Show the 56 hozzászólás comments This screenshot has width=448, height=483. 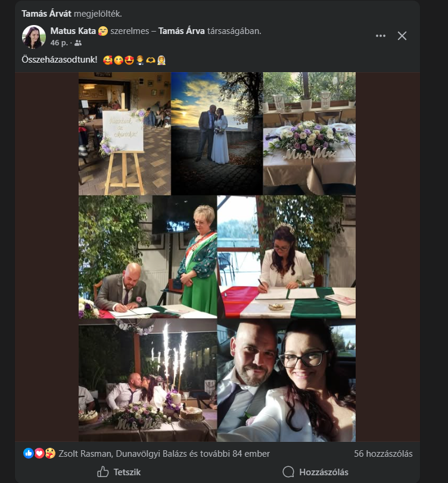(383, 454)
